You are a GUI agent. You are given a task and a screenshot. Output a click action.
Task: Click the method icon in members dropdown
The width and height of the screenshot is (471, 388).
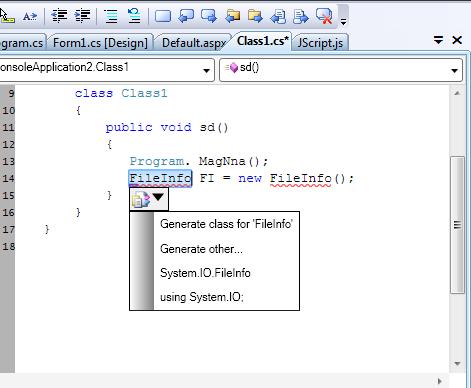pos(231,67)
